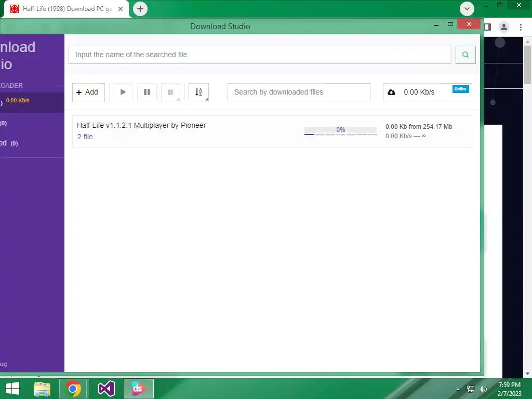Click the Chrome profile avatar icon
The width and height of the screenshot is (532, 399).
504,27
